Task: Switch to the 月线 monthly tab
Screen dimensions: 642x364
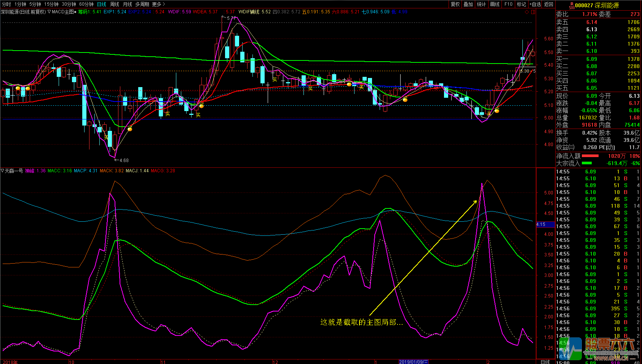Action: (128, 4)
